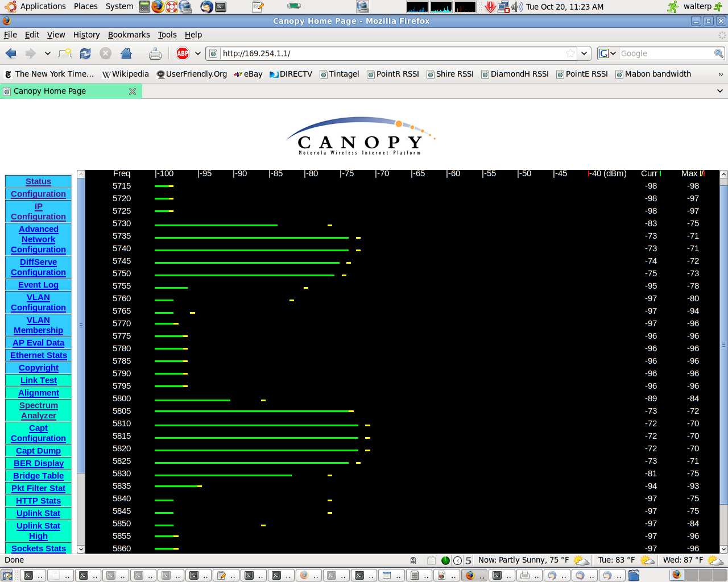The height and width of the screenshot is (582, 728).
Task: Click the bookmark star in address bar
Action: pos(570,53)
